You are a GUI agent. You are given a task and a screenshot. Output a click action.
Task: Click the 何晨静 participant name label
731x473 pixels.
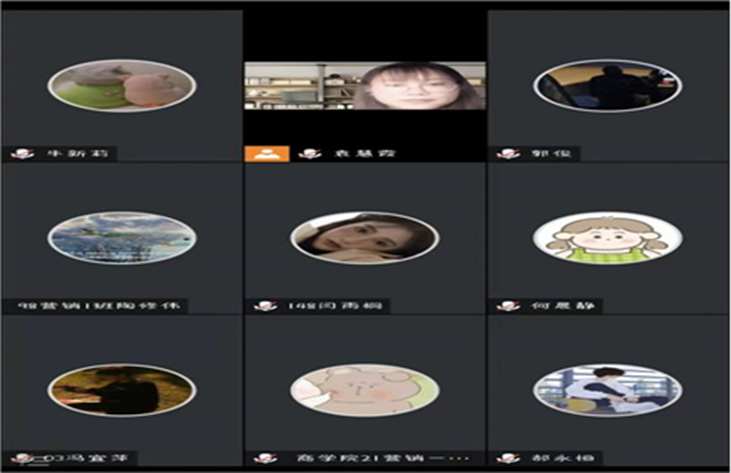563,306
